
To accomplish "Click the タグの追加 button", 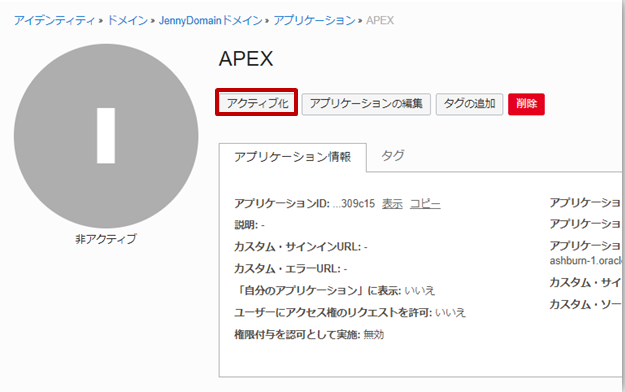I will point(469,104).
